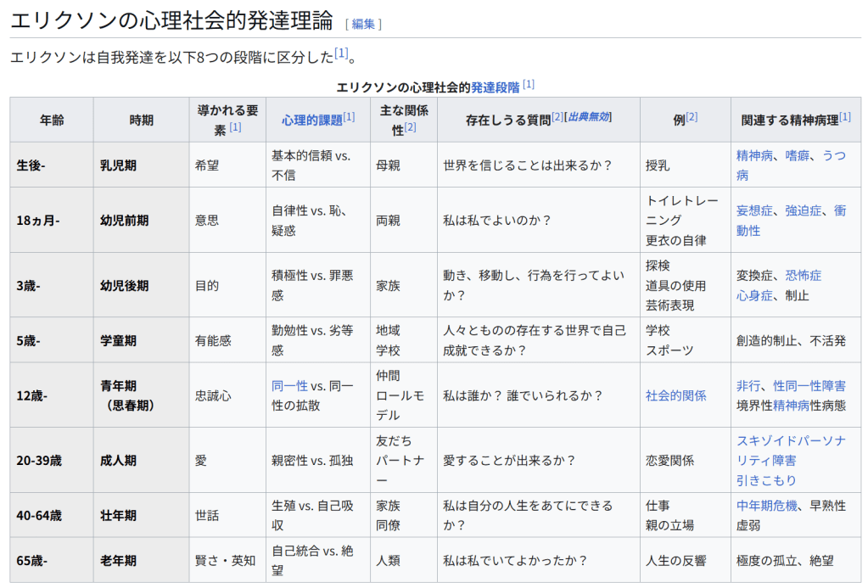868x588 pixels.
Task: Open the 発達段階 link in the table caption
Action: pyautogui.click(x=495, y=87)
